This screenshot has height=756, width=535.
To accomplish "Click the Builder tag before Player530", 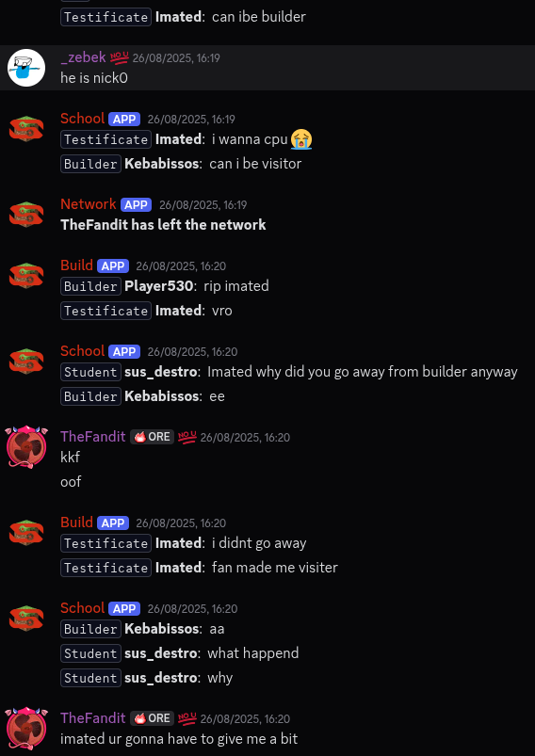I will click(x=90, y=286).
